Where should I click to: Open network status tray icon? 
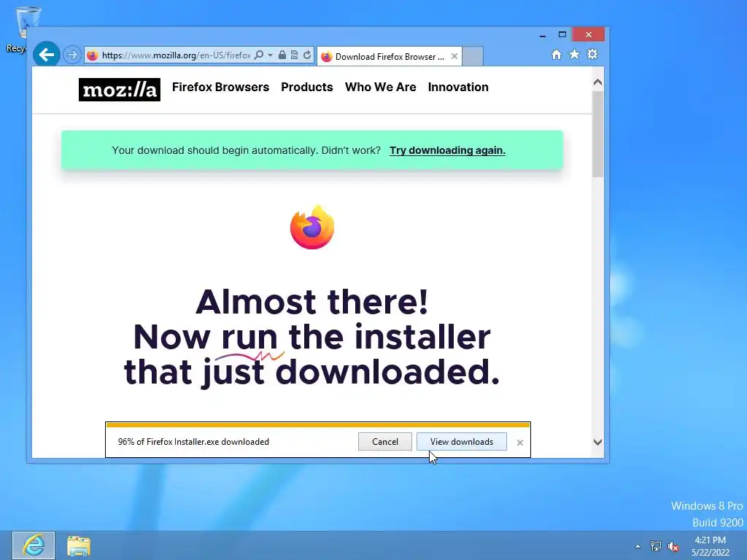click(x=656, y=546)
